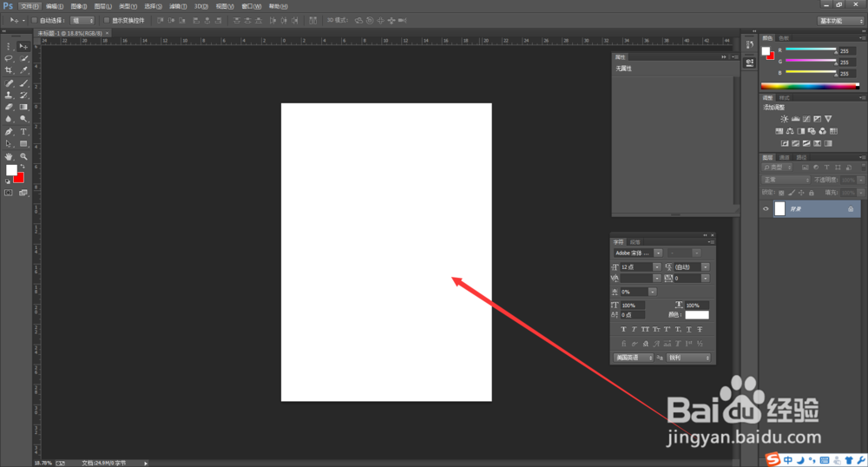This screenshot has height=467, width=868.
Task: Collapse the Properties panel with double arrows
Action: pyautogui.click(x=724, y=57)
